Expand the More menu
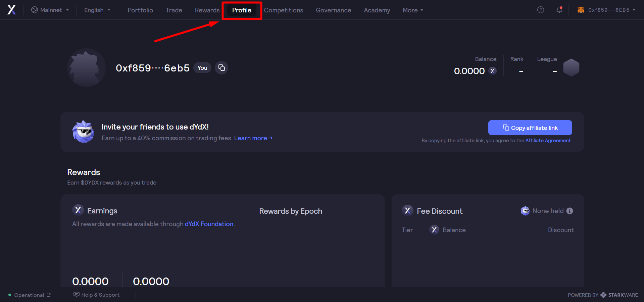Screen dimensions: 644x302 (413, 10)
